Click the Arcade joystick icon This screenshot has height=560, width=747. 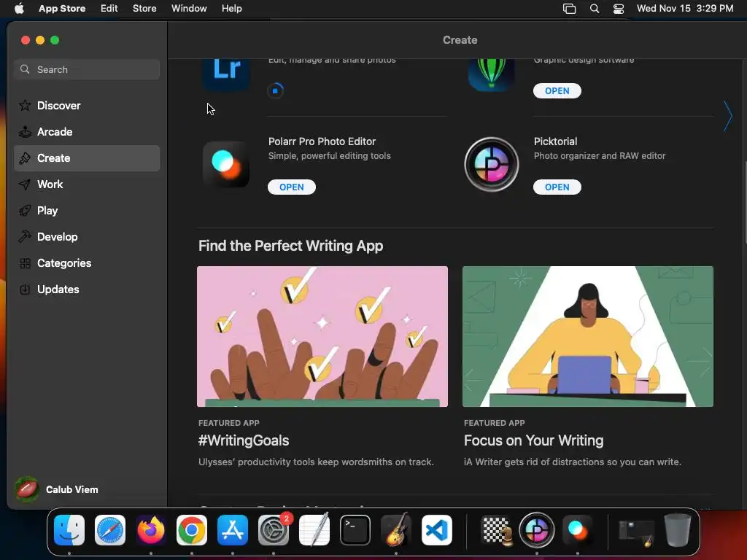pyautogui.click(x=25, y=132)
